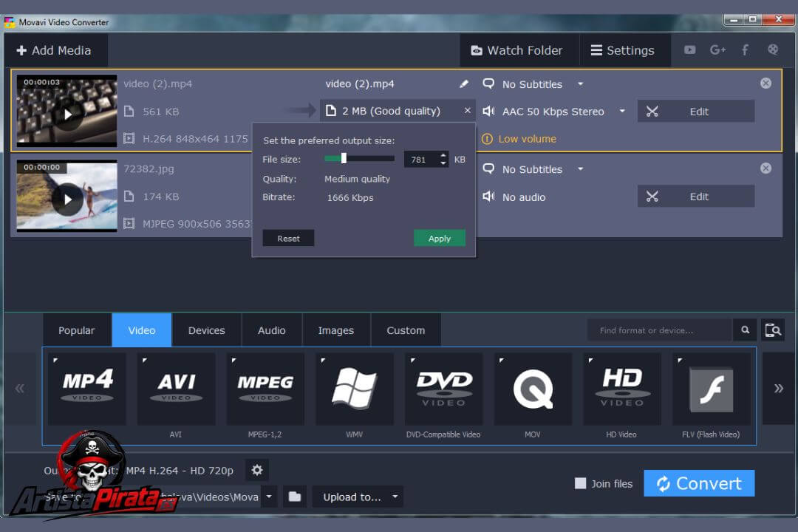Image resolution: width=798 pixels, height=532 pixels.
Task: Click the YouTube icon in top bar
Action: 689,50
